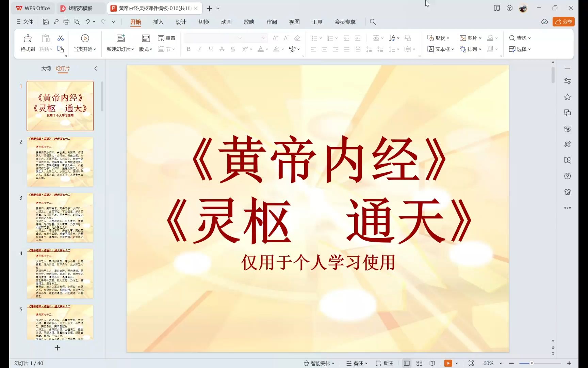
Task: Toggle Underline formatting
Action: pyautogui.click(x=211, y=49)
